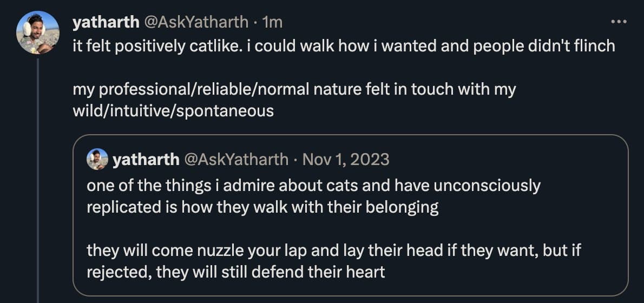
Task: Click the vertical thread line below avatar
Action: click(38, 179)
